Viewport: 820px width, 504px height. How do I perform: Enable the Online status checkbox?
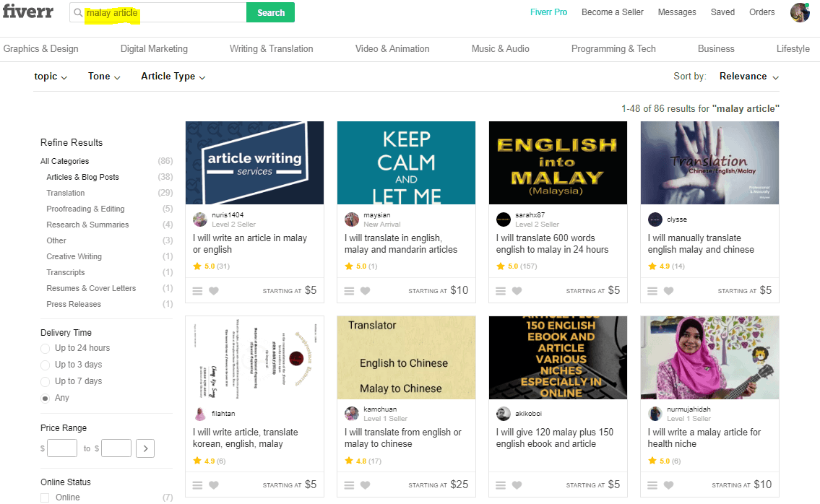coord(46,498)
